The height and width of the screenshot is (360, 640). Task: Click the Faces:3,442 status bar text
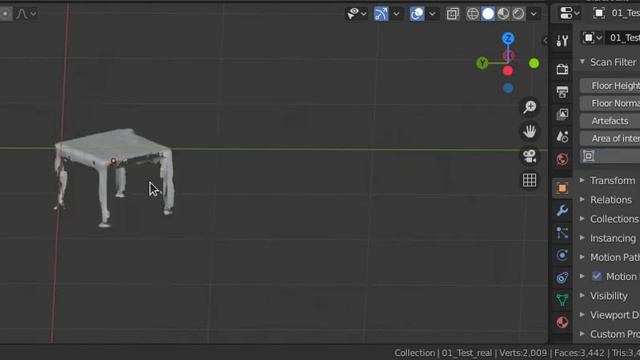pos(579,353)
